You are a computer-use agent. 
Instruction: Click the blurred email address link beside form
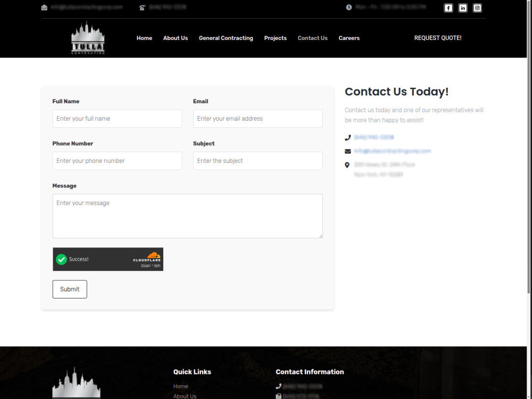click(x=393, y=151)
